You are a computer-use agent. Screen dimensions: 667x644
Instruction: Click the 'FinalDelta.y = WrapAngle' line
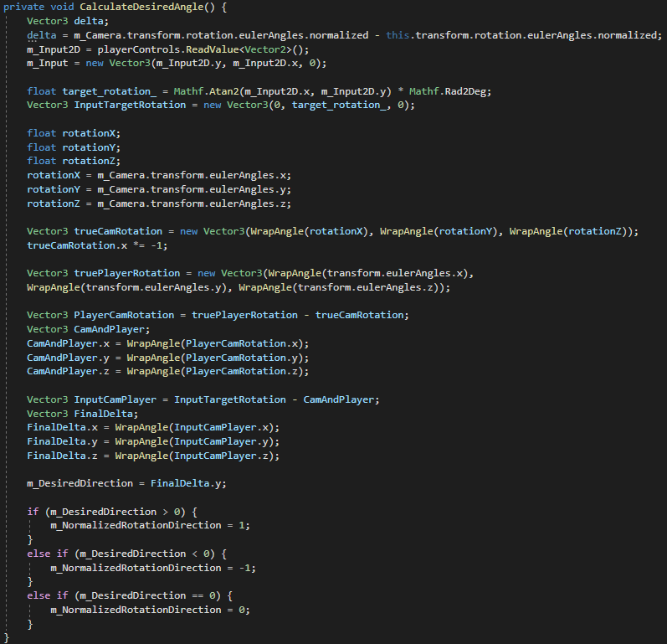tap(153, 442)
